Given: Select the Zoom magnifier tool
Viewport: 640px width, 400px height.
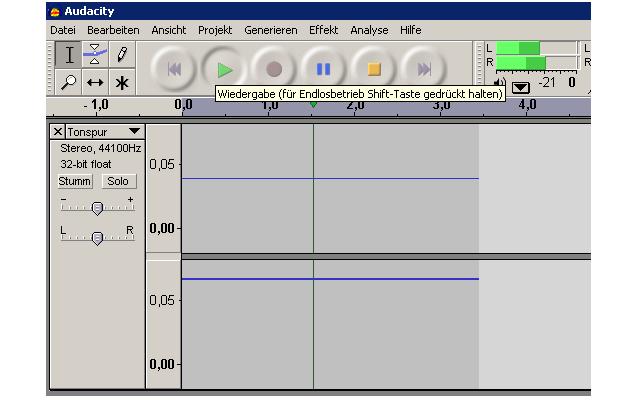Looking at the screenshot, I should (68, 82).
